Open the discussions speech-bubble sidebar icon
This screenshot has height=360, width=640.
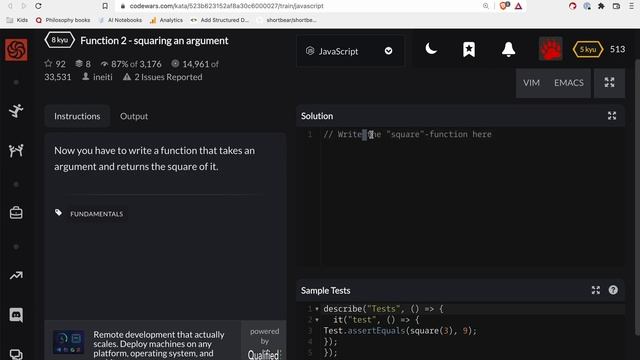[16, 354]
